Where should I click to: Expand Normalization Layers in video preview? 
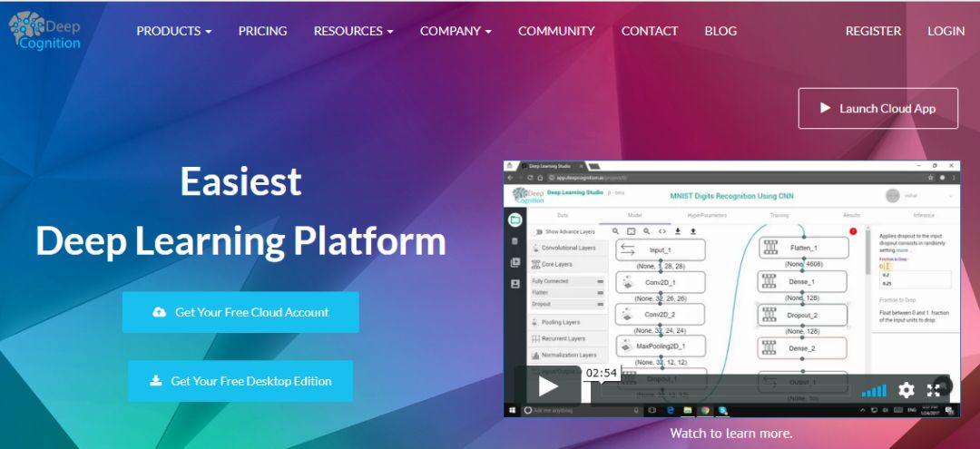(x=567, y=355)
